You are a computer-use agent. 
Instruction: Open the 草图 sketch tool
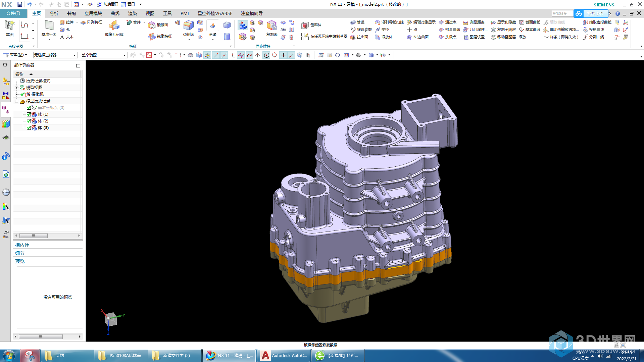9,29
